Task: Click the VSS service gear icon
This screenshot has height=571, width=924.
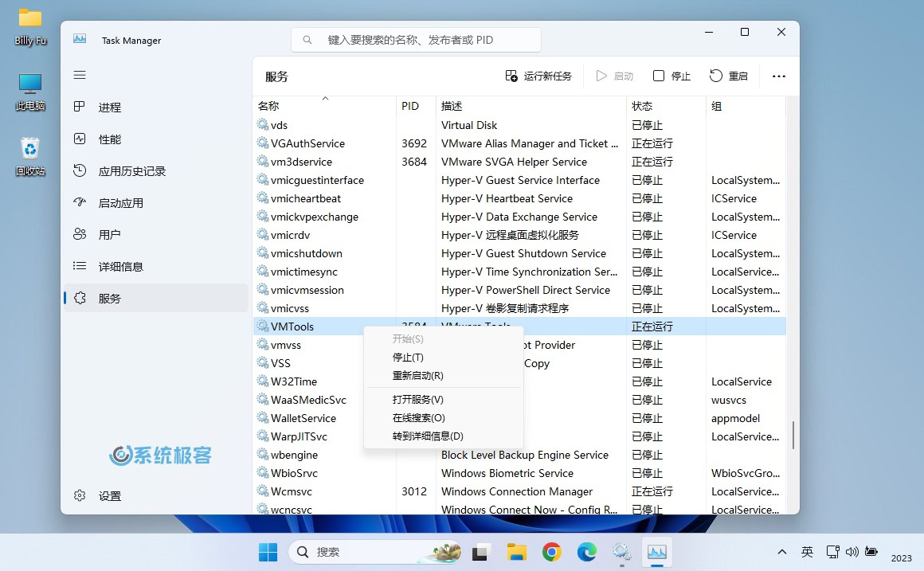Action: pyautogui.click(x=263, y=362)
